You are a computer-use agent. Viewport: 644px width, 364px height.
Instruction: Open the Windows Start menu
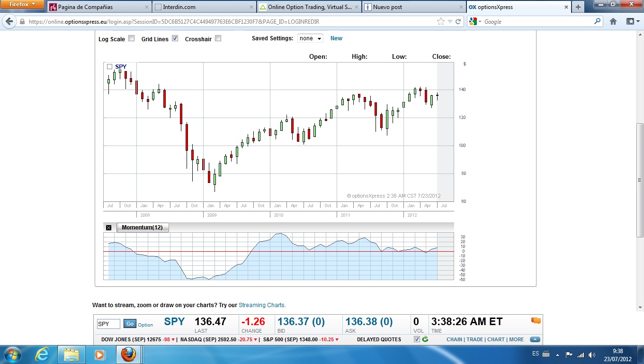[x=12, y=354]
